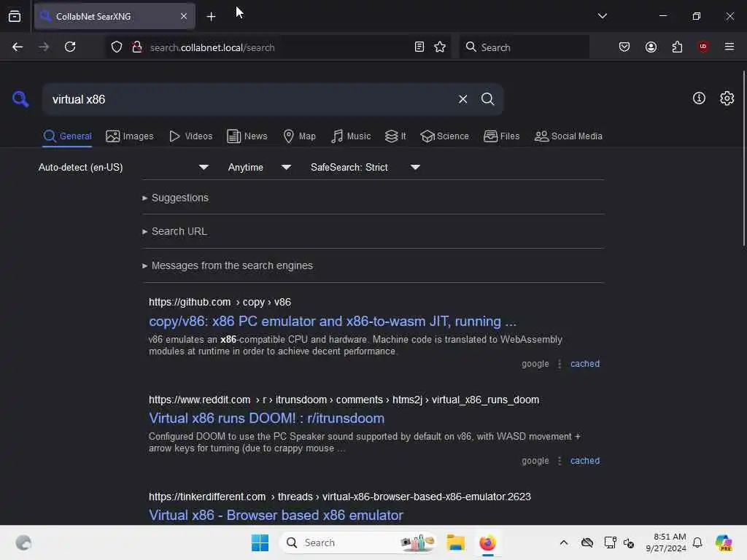The image size is (747, 560).
Task: Switch to the Images category
Action: (130, 136)
